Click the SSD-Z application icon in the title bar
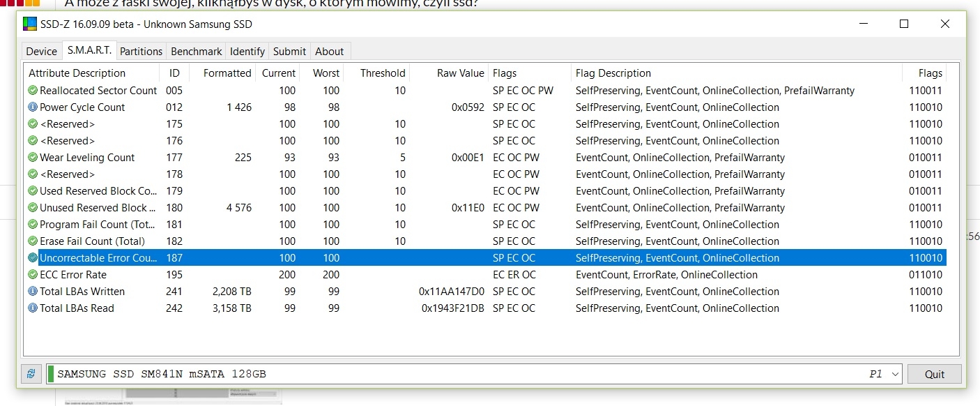Image resolution: width=980 pixels, height=406 pixels. [x=30, y=24]
